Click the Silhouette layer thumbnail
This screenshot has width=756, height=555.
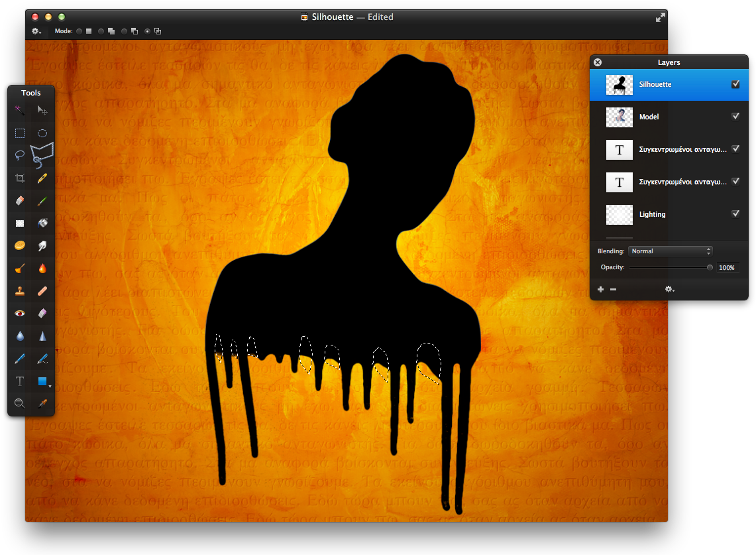point(619,84)
